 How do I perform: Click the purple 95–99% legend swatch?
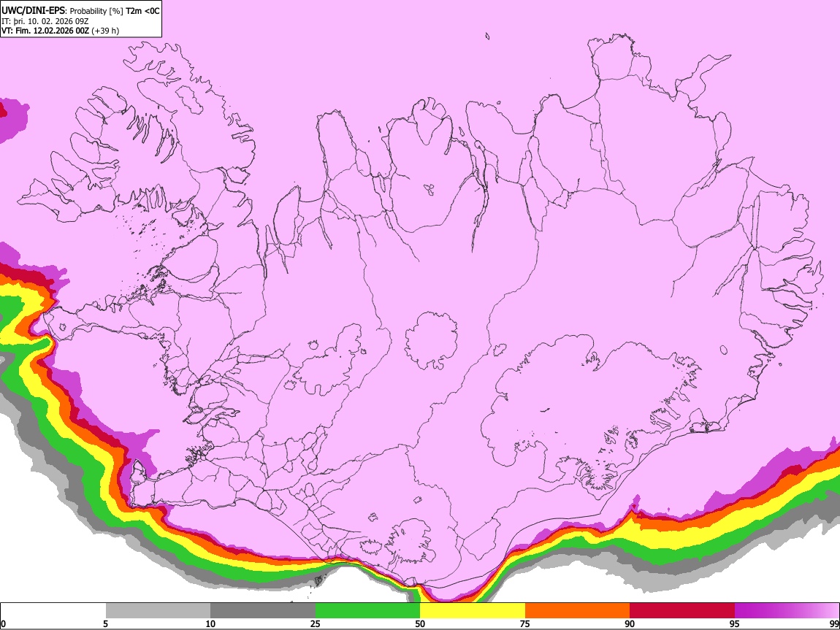[787, 610]
